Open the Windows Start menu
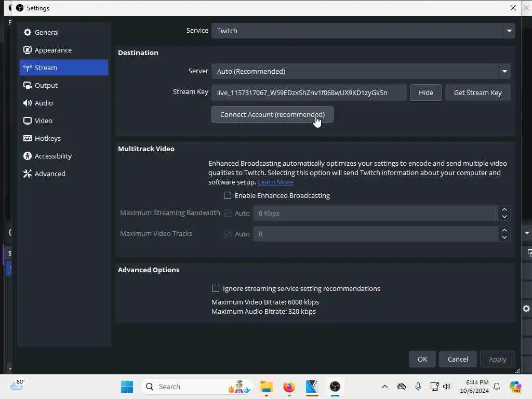Screen dimensions: 532x399 click(127, 387)
